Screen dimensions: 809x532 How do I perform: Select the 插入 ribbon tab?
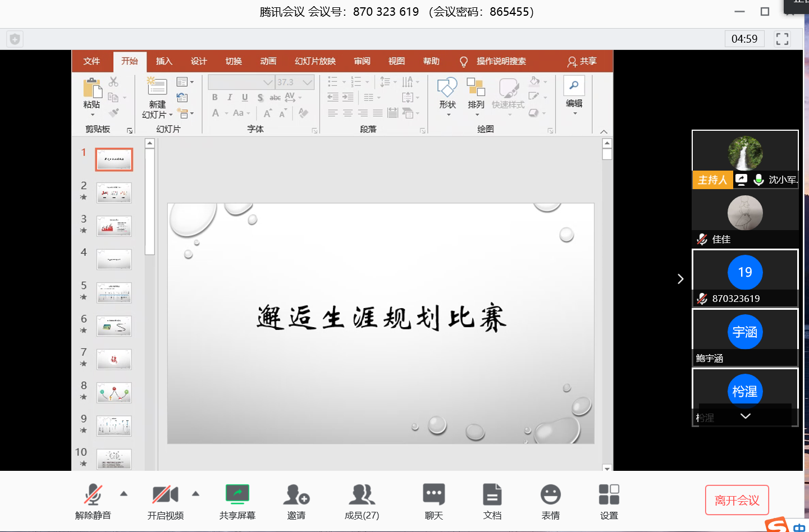164,61
